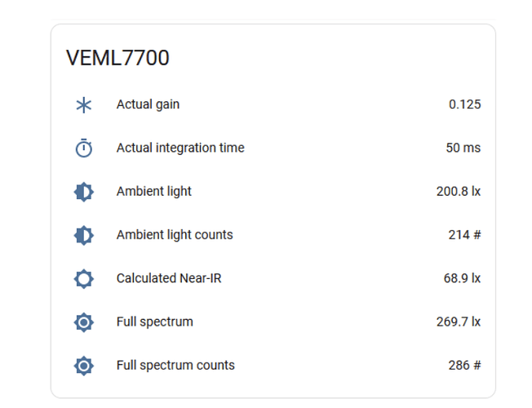Click the 68.9 lx reading

pyautogui.click(x=462, y=278)
